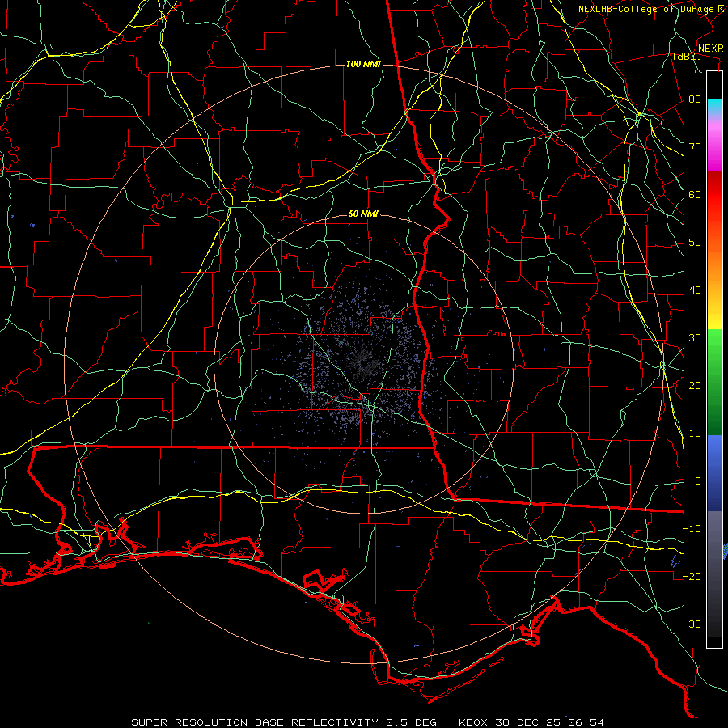Click the 30 value on the dBZ scale
The width and height of the screenshot is (728, 728).
point(695,338)
